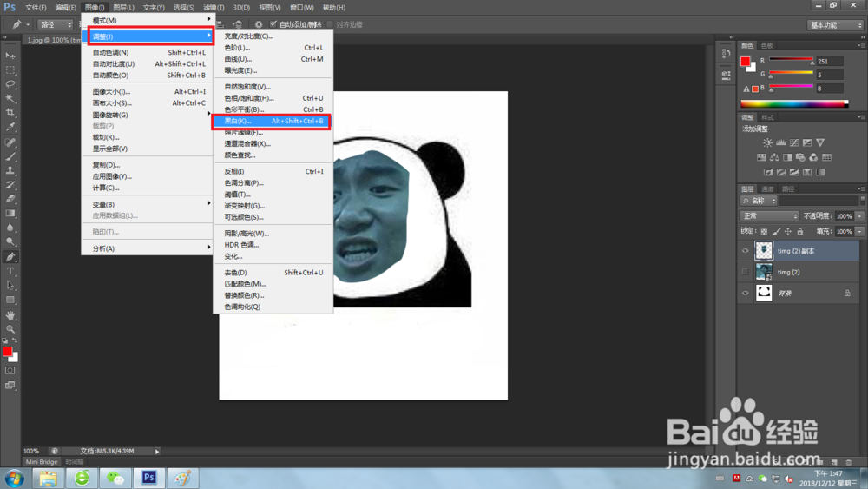Toggle lock image pixels brush icon
The image size is (868, 489).
coord(776,232)
